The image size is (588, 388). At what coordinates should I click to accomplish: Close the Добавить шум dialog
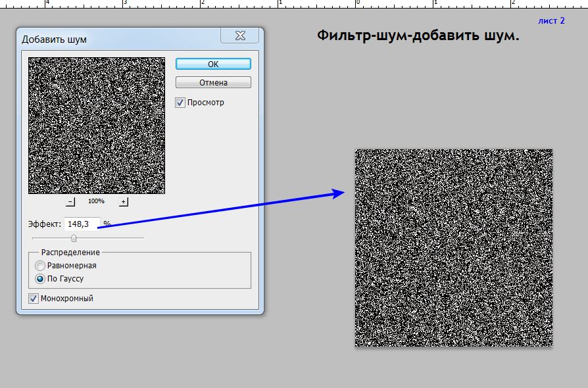pyautogui.click(x=240, y=36)
